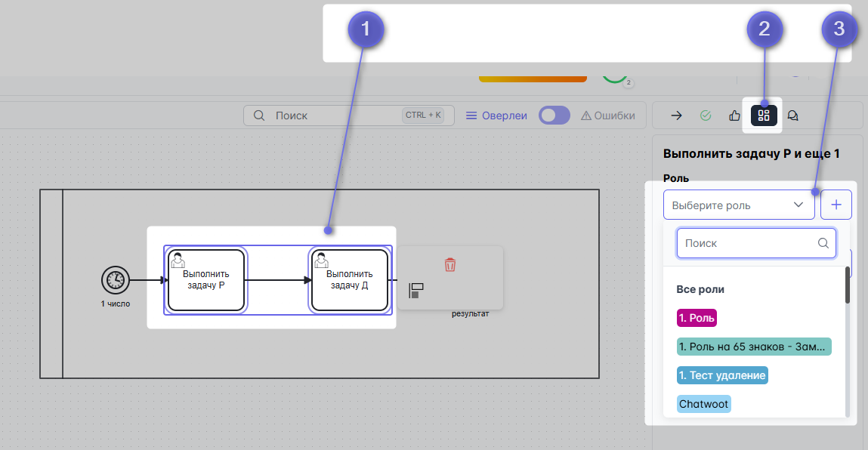Select the timer start event "1 число"

coord(115,280)
